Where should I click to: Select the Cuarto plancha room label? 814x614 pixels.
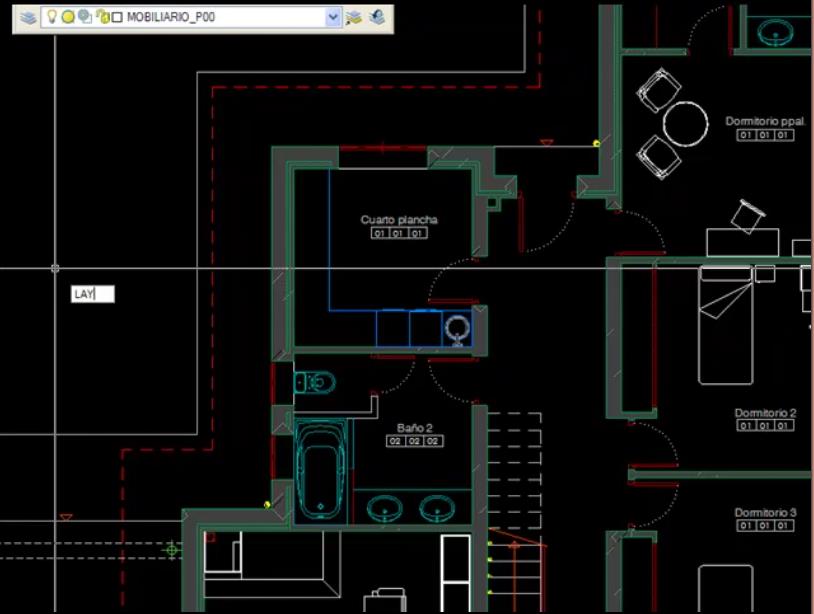(399, 220)
